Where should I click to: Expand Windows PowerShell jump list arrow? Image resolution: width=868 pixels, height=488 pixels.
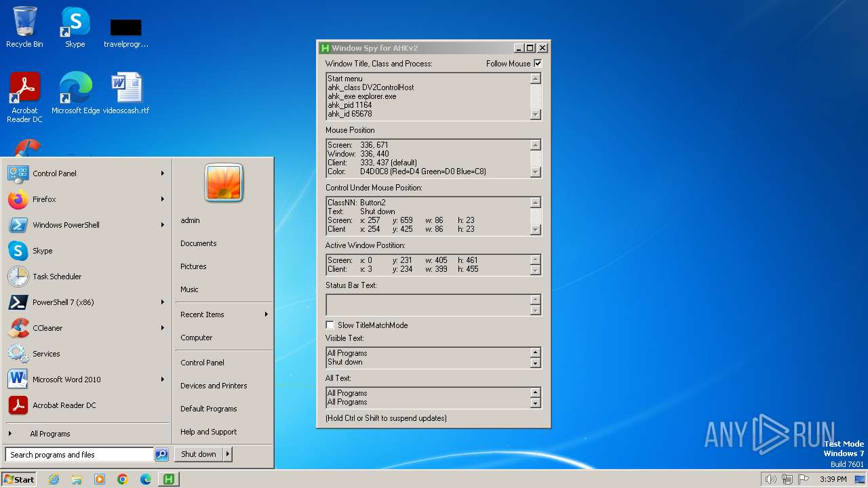[x=163, y=225]
